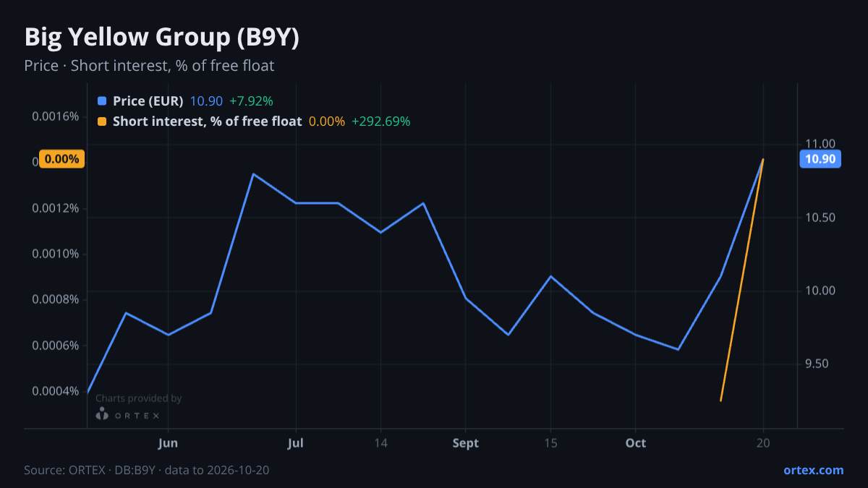The image size is (868, 488).
Task: Click the 10.00 right axis label
Action: point(820,291)
